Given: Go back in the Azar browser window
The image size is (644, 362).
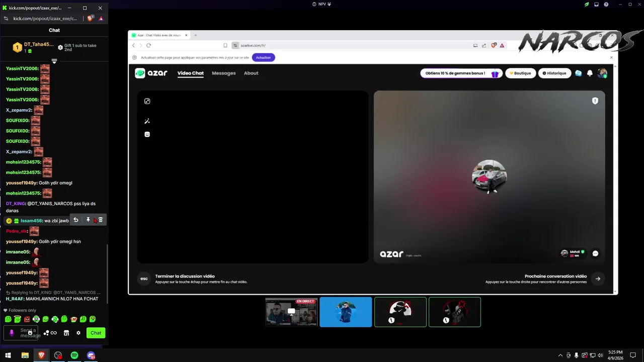Looking at the screenshot, I should click(x=133, y=45).
